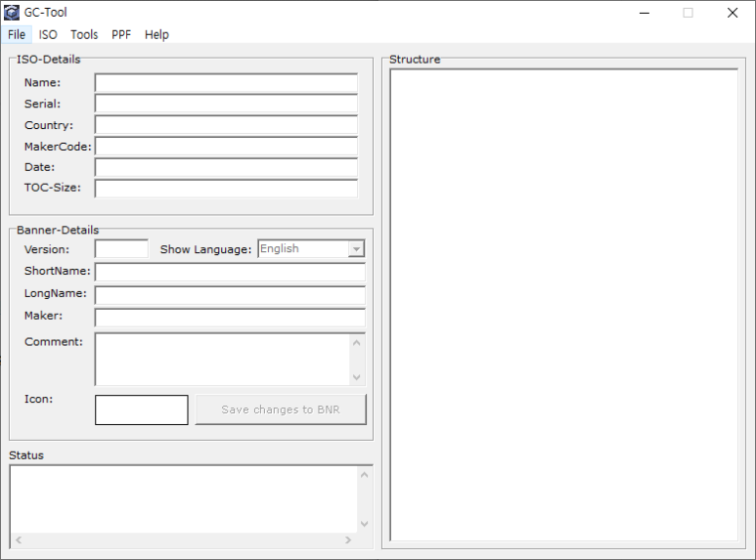Click Comment box scroll down arrow

tap(357, 377)
